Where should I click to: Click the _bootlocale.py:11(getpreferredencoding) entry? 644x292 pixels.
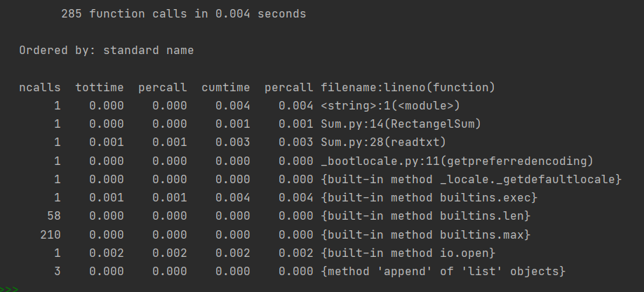(x=457, y=161)
